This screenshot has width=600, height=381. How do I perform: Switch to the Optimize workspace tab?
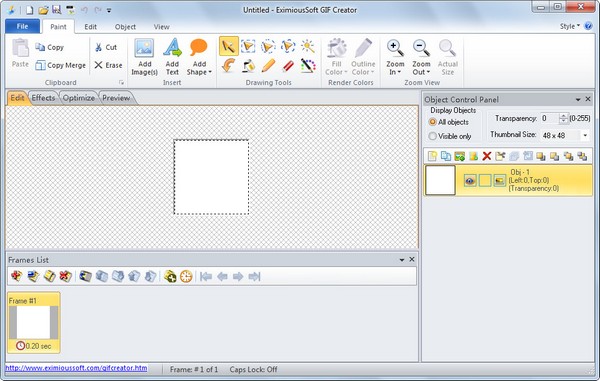[78, 98]
